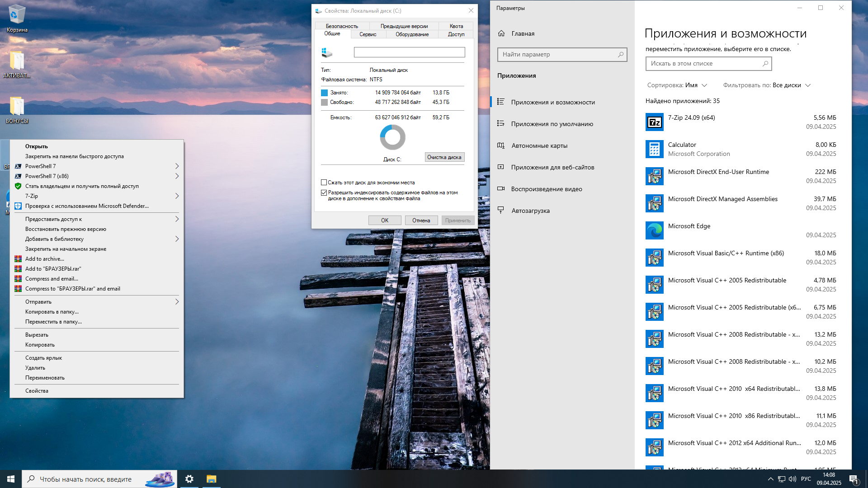Click the Calculator app icon

(x=654, y=149)
